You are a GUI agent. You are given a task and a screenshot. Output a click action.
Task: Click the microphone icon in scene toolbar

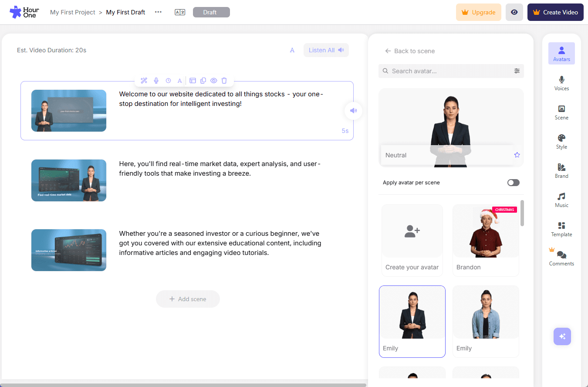tap(156, 81)
